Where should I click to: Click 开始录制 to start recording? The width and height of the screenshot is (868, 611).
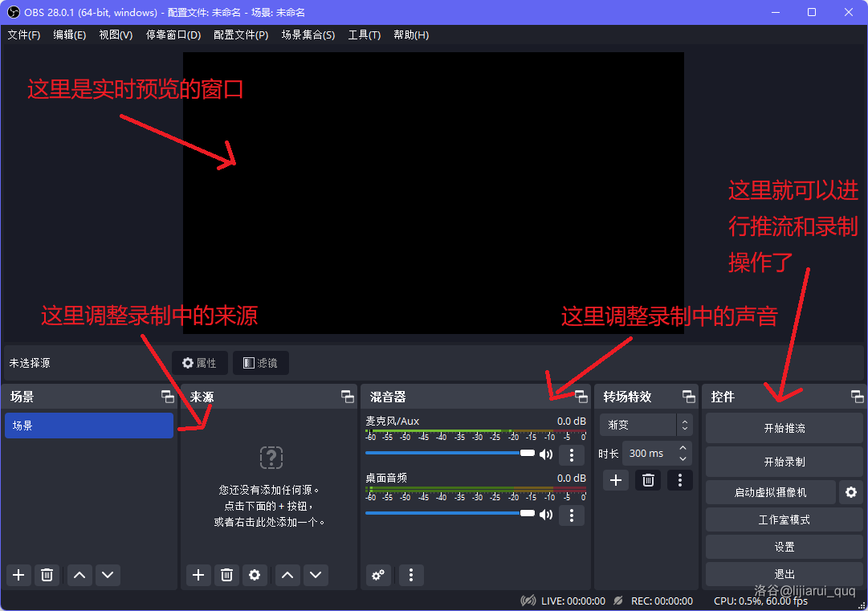point(784,462)
